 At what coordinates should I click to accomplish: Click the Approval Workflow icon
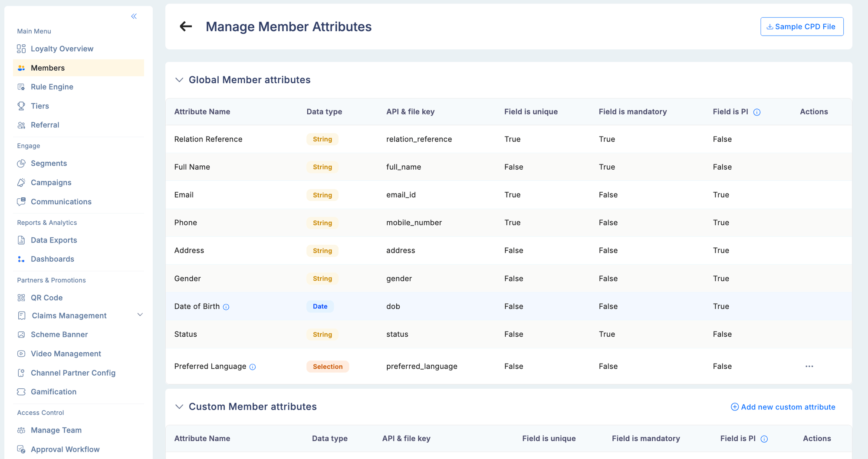(21, 449)
